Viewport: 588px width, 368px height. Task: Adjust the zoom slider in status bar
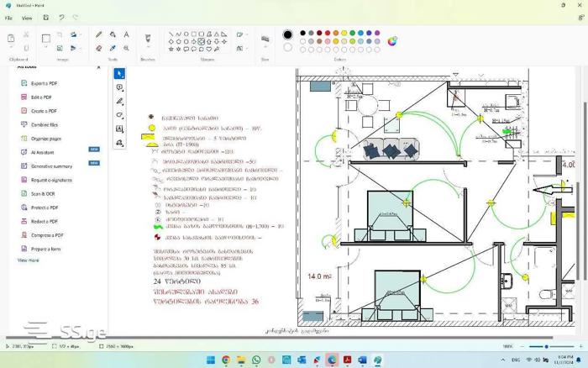pyautogui.click(x=547, y=346)
